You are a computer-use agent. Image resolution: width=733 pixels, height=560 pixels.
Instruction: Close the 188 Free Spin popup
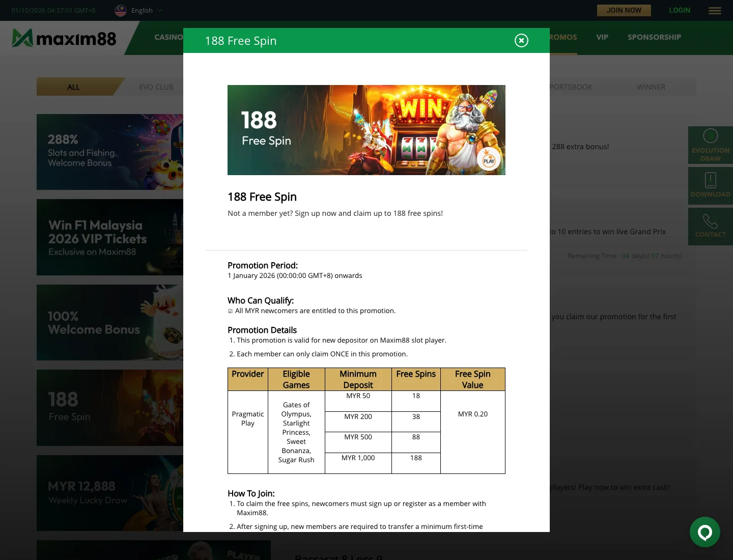tap(521, 40)
